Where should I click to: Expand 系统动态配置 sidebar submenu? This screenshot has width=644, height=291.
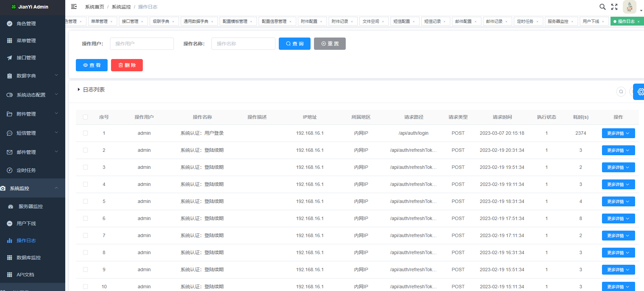[x=32, y=95]
